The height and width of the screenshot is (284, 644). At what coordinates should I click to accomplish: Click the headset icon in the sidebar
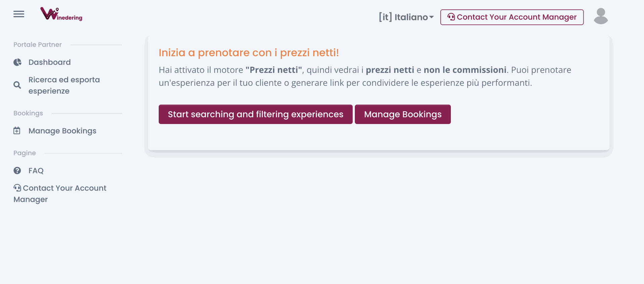point(17,188)
